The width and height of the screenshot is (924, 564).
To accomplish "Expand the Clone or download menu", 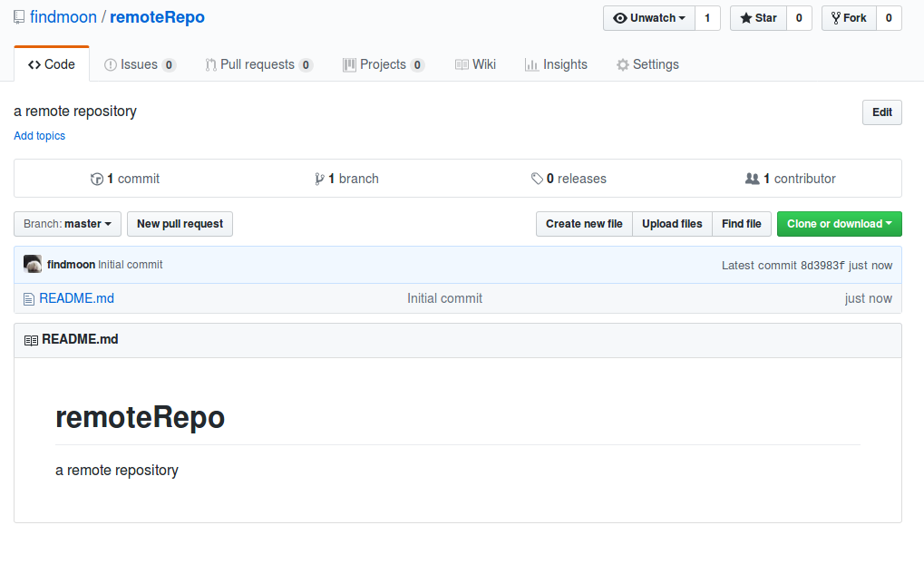I will [x=839, y=224].
